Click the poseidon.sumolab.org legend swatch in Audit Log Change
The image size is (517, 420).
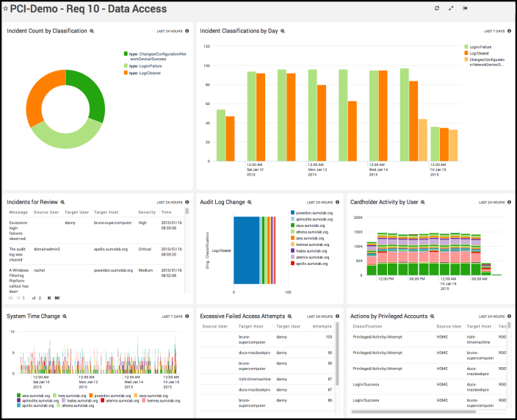coord(292,213)
